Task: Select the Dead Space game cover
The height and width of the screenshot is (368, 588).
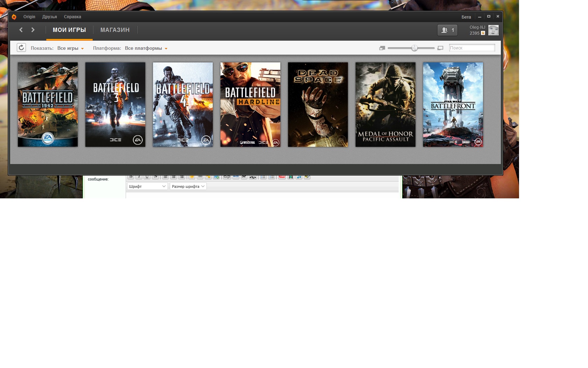Action: pyautogui.click(x=318, y=104)
